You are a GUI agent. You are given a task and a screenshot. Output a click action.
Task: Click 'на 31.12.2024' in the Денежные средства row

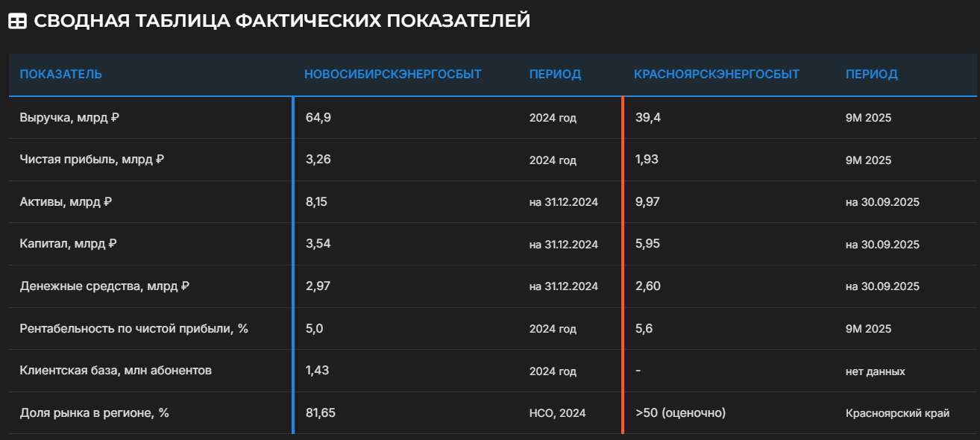[564, 287]
